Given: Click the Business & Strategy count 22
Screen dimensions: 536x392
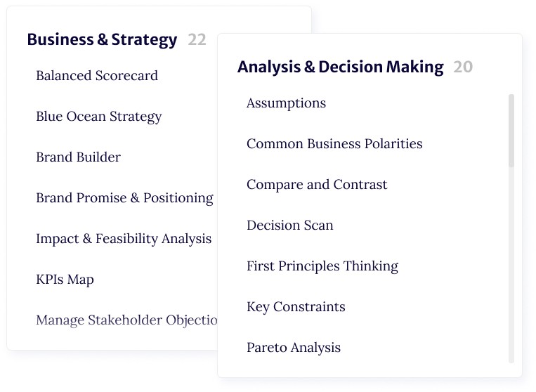Looking at the screenshot, I should click(197, 39).
